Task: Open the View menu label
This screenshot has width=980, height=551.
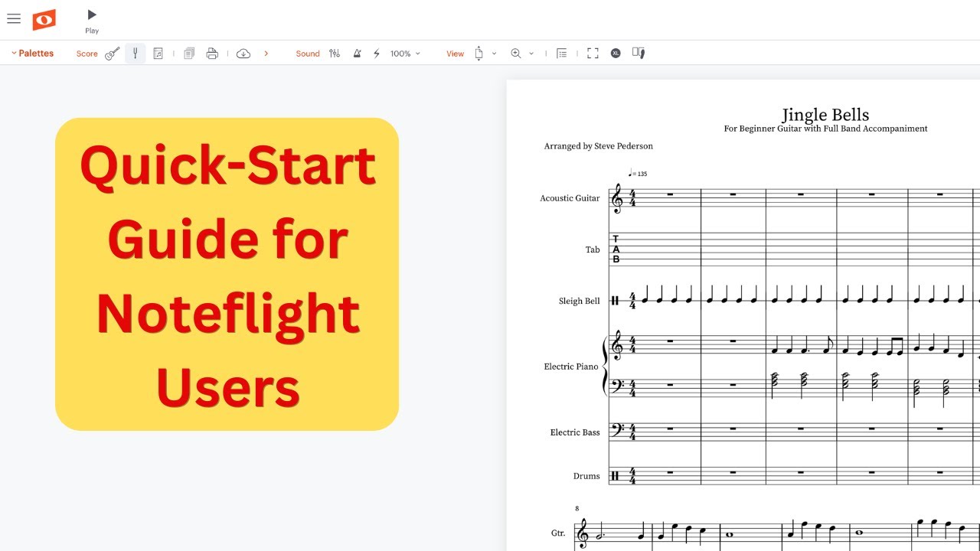Action: [x=456, y=54]
